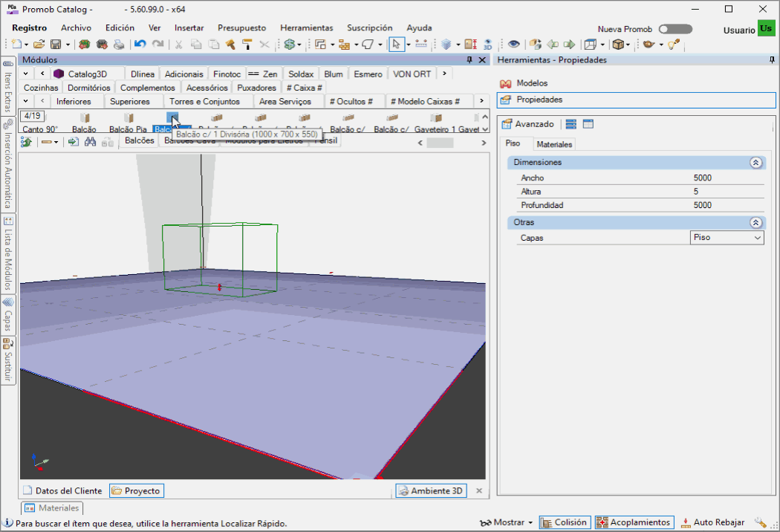Toggle Auto Rebajar option

pyautogui.click(x=713, y=522)
